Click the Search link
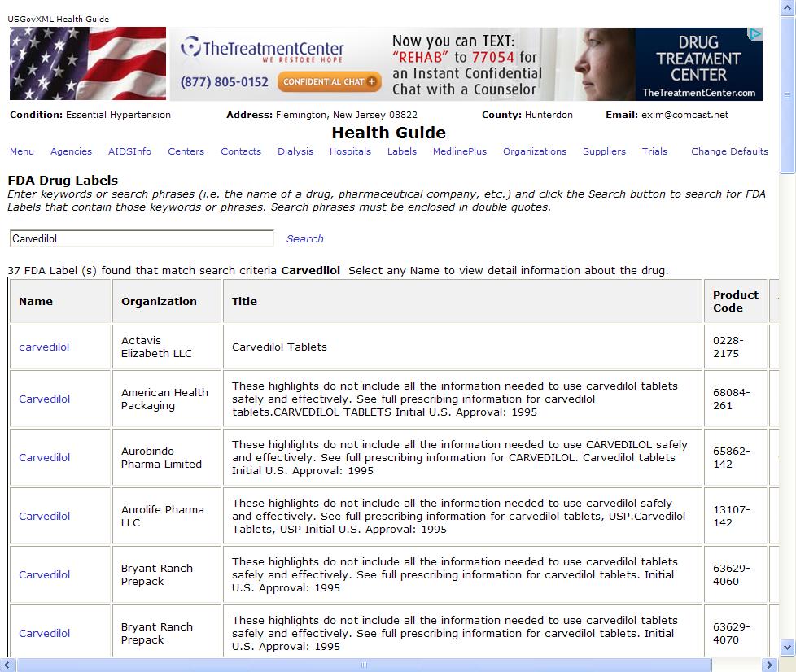 click(304, 238)
